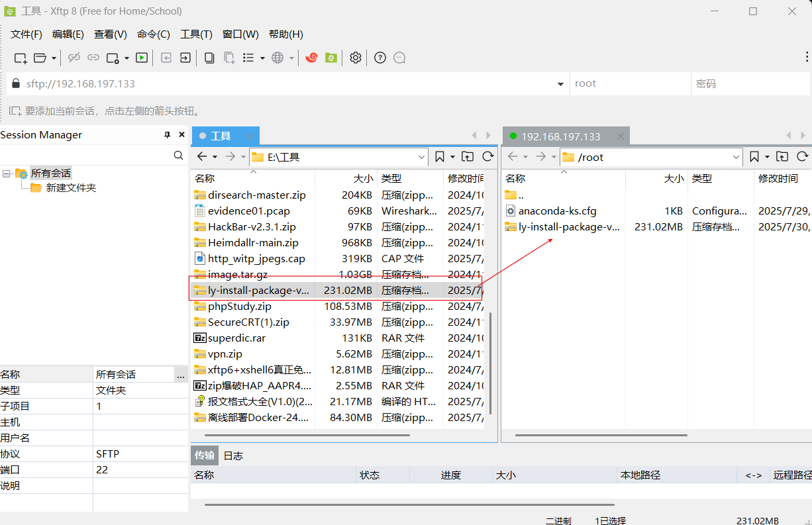Click the duplicate with plus icon

tap(229, 58)
